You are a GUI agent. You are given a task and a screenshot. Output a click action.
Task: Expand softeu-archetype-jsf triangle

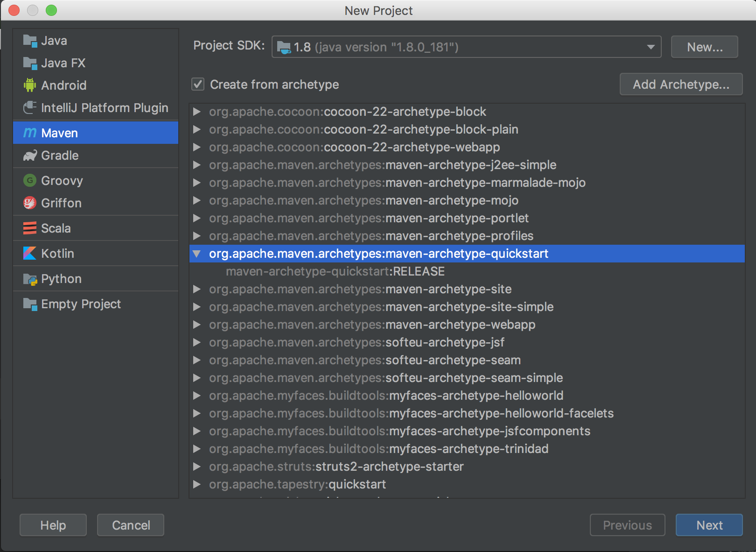(197, 342)
